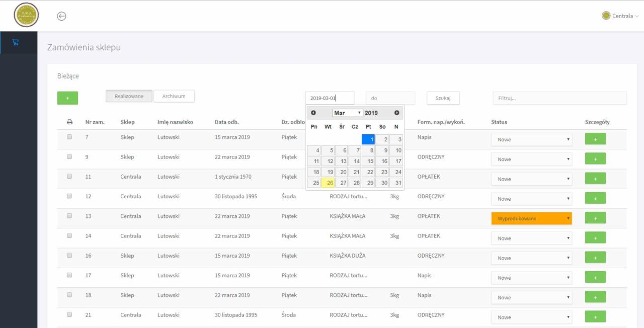This screenshot has height=328, width=644.
Task: Select the Realizowane tab
Action: click(129, 96)
